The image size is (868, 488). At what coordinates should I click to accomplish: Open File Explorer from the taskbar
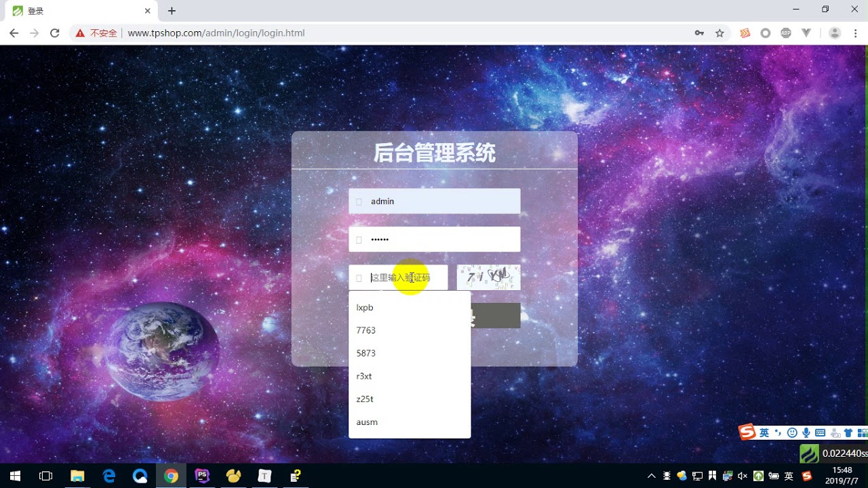pos(77,476)
